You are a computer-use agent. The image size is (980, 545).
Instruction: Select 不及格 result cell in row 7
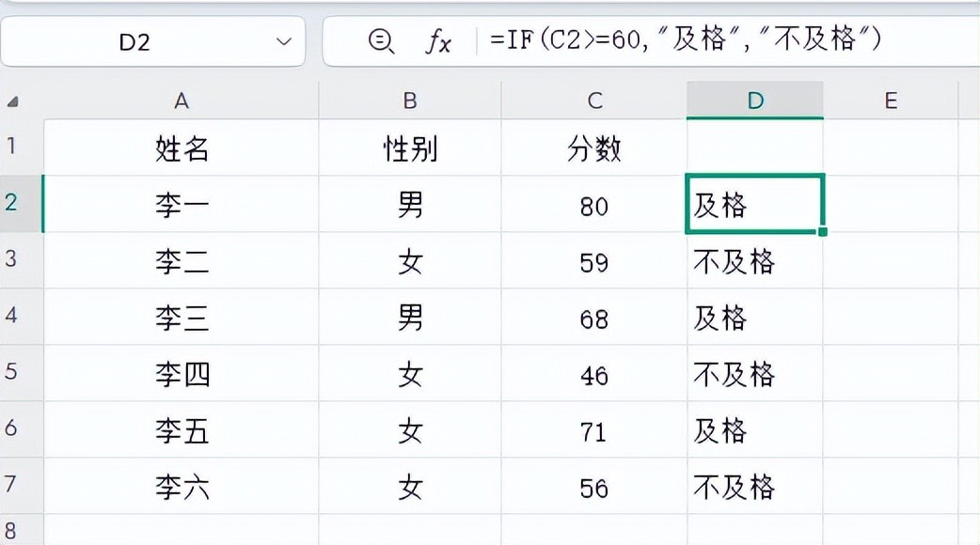[735, 488]
